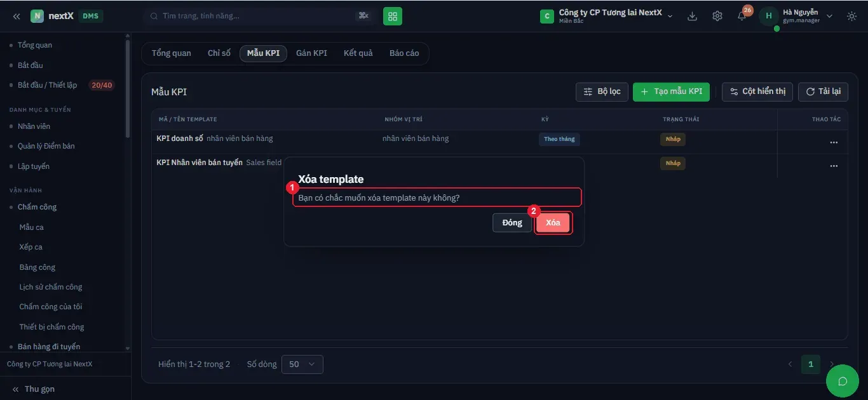Viewport: 868px width, 400px height.
Task: Dismiss dialog with Đóng button
Action: (x=512, y=223)
